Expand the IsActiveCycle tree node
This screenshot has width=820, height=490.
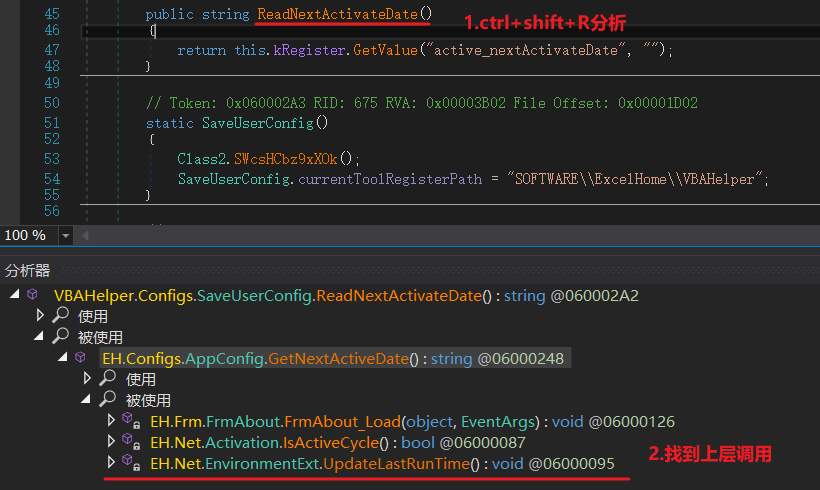[111, 441]
